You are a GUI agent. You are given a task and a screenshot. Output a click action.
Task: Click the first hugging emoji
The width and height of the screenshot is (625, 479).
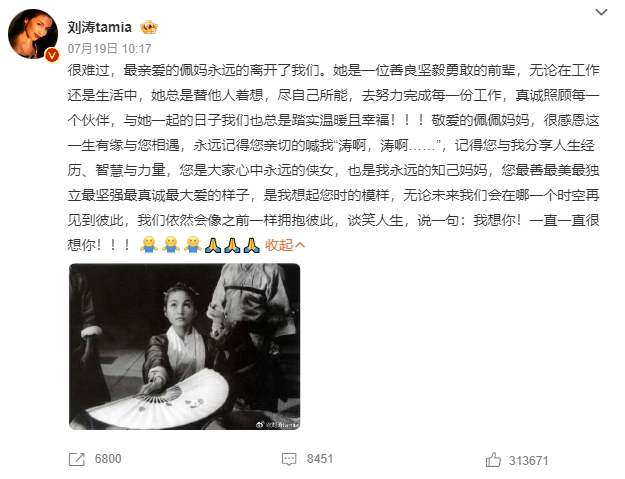click(149, 244)
